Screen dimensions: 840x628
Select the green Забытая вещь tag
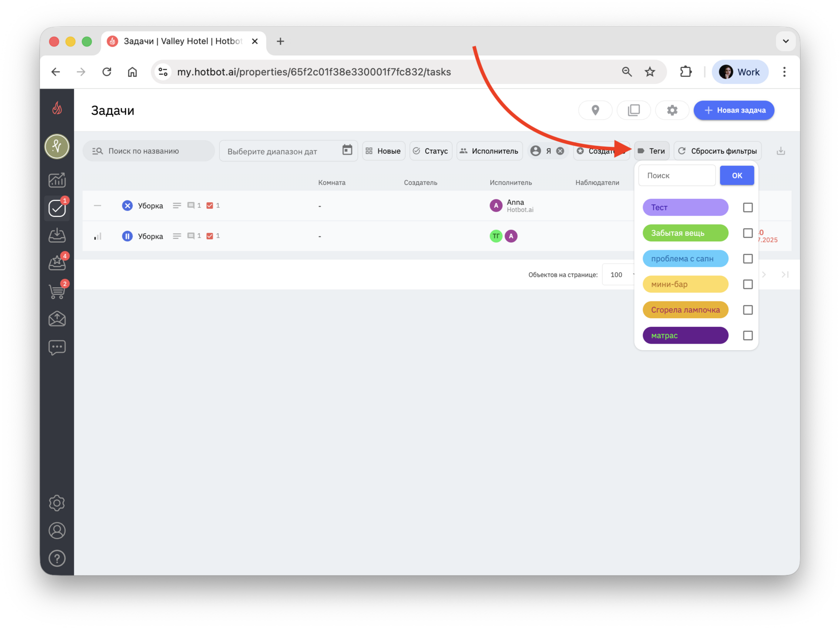685,233
